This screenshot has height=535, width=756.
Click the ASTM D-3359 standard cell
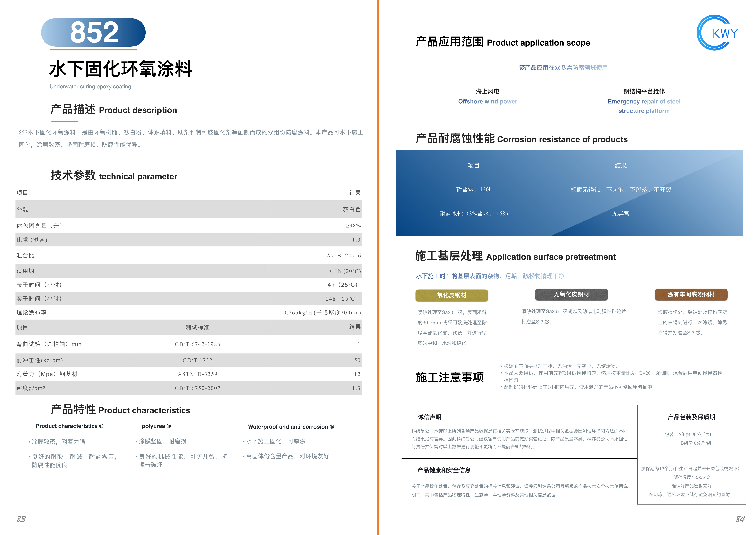[197, 374]
